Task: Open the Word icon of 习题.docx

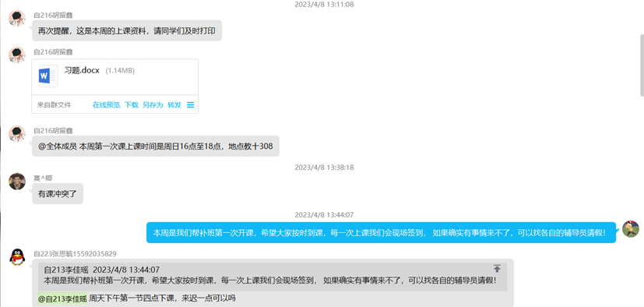Action: click(48, 76)
